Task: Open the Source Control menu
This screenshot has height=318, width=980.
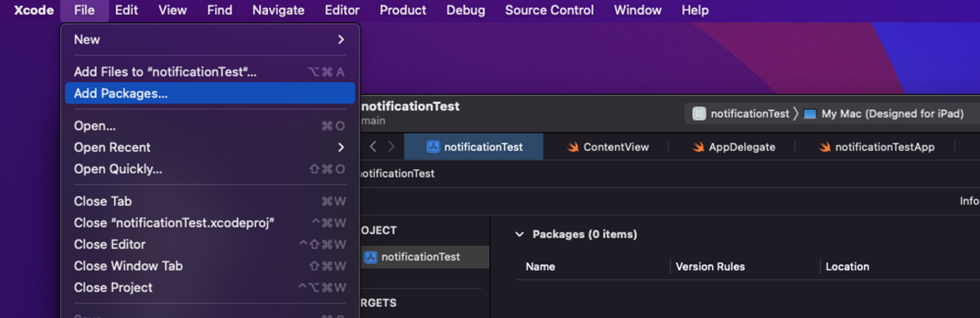Action: click(549, 10)
